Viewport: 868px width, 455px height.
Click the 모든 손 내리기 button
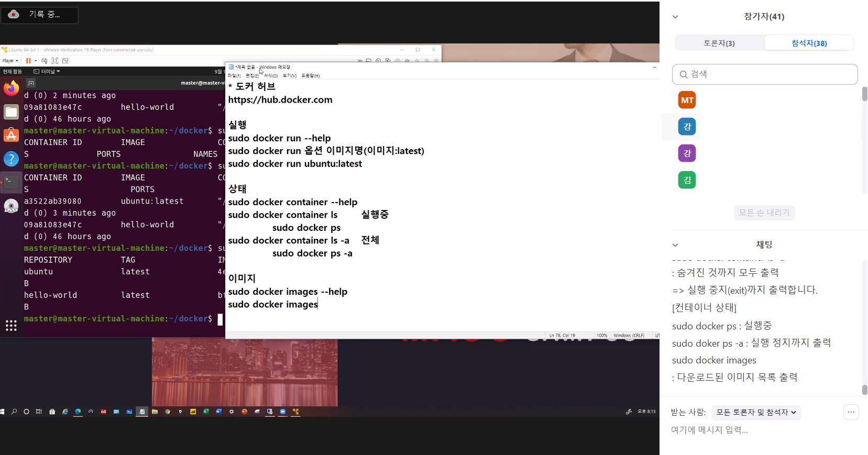pos(764,213)
